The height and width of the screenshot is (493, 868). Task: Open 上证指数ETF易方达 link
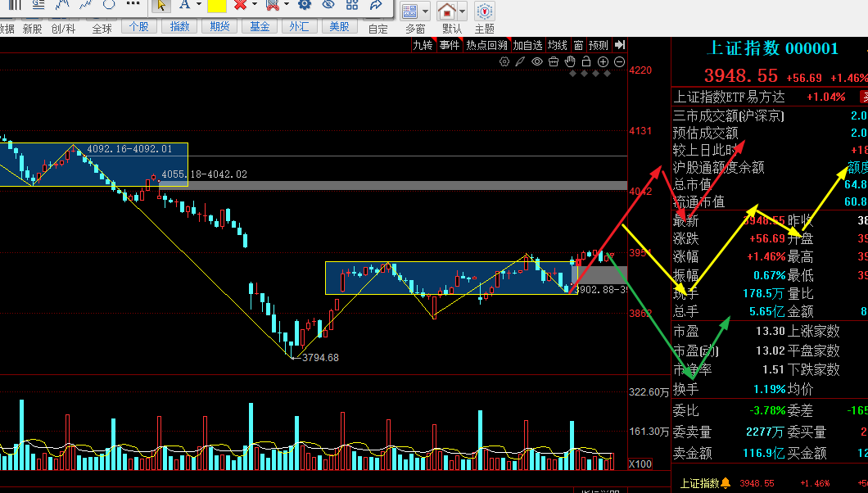point(729,97)
